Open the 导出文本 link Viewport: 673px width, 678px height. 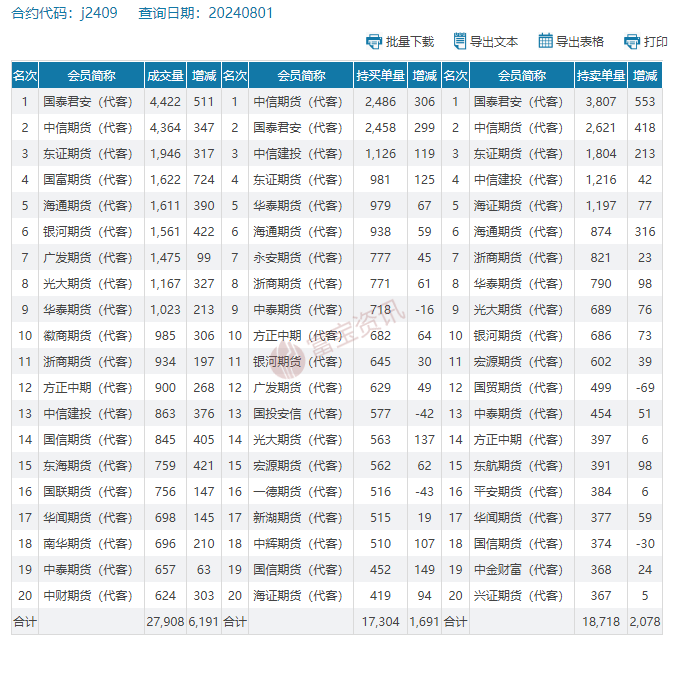click(494, 42)
